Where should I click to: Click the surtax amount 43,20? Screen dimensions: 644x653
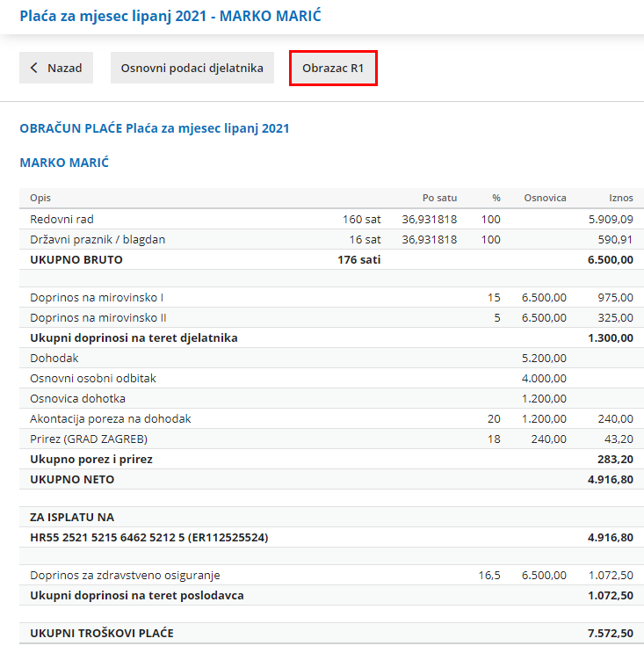(x=619, y=439)
